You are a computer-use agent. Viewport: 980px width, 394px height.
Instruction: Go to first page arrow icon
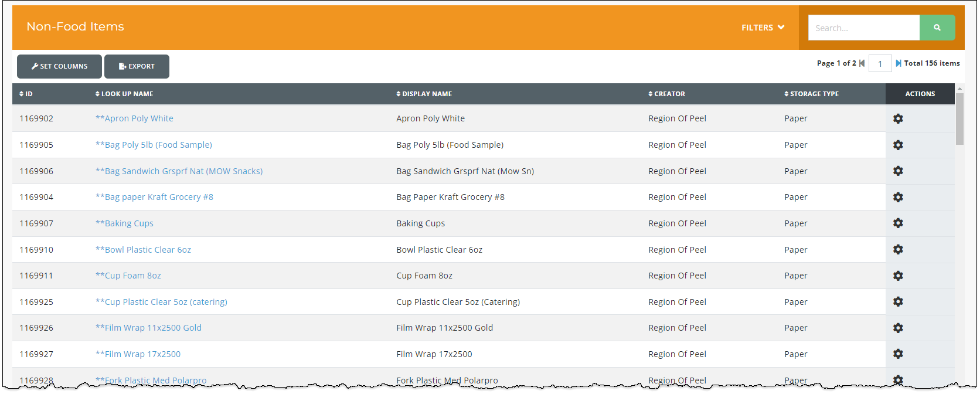point(862,63)
